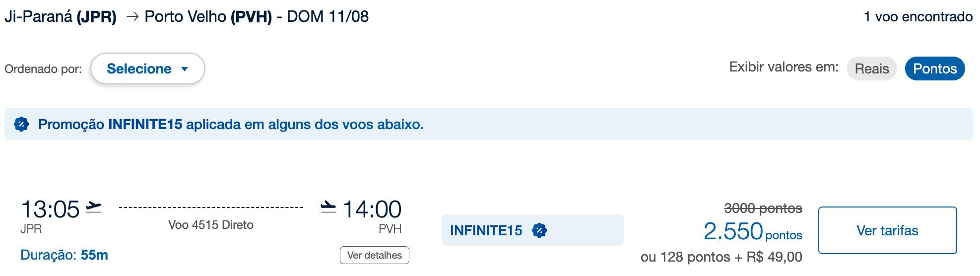Click the 1 voo encontrado counter
The image size is (980, 276).
pyautogui.click(x=918, y=17)
